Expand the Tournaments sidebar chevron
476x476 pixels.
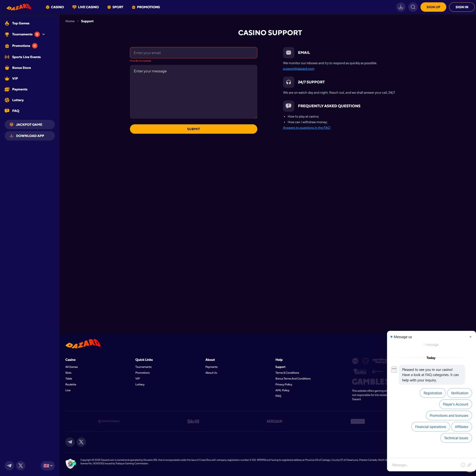(44, 34)
